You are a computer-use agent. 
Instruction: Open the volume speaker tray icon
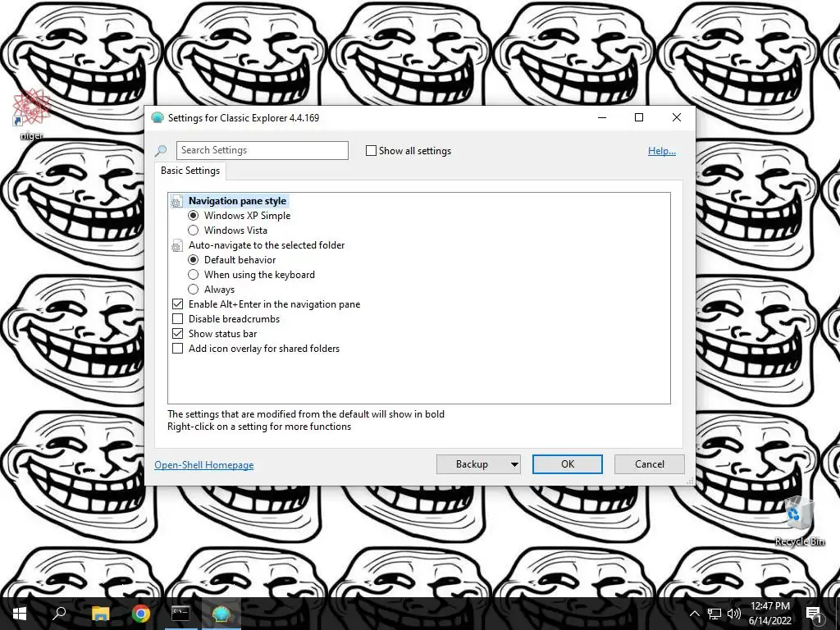click(734, 614)
